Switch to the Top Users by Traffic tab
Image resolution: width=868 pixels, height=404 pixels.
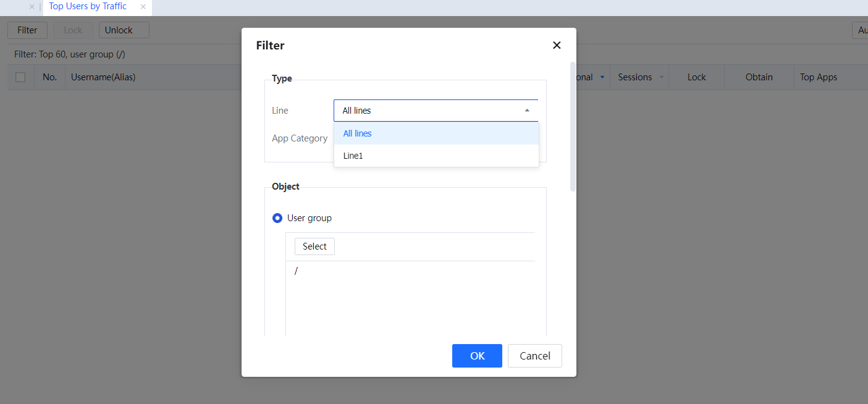(88, 7)
